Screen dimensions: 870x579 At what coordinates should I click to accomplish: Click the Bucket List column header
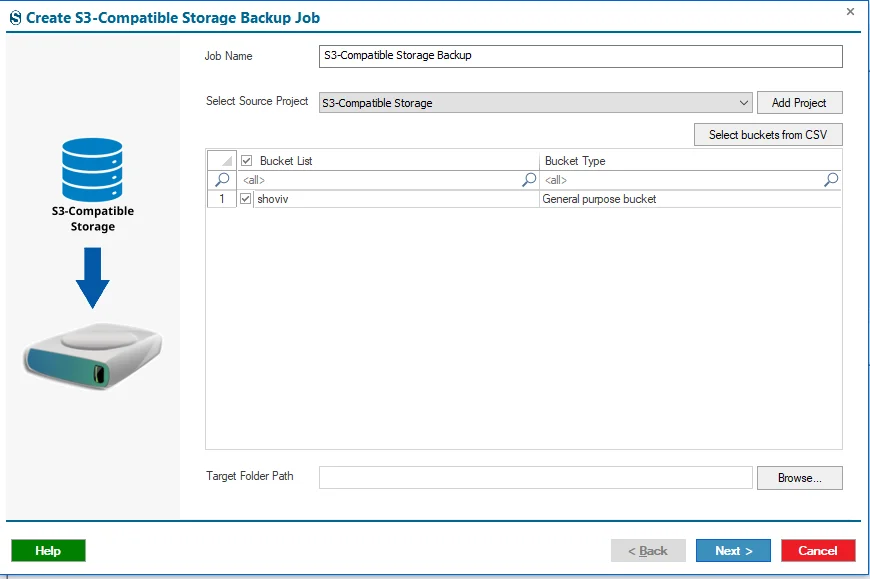388,161
